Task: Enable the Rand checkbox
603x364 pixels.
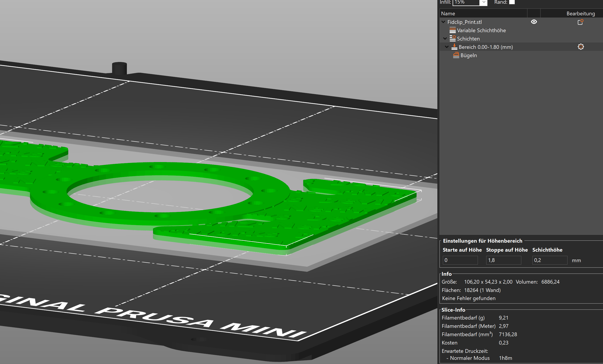Action: (x=511, y=2)
